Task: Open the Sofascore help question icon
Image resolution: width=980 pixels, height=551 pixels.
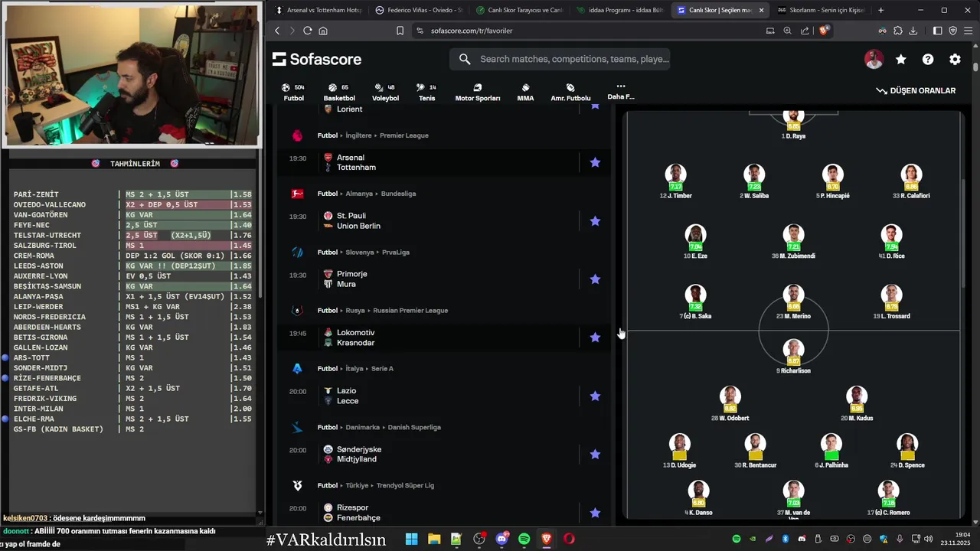Action: [928, 60]
